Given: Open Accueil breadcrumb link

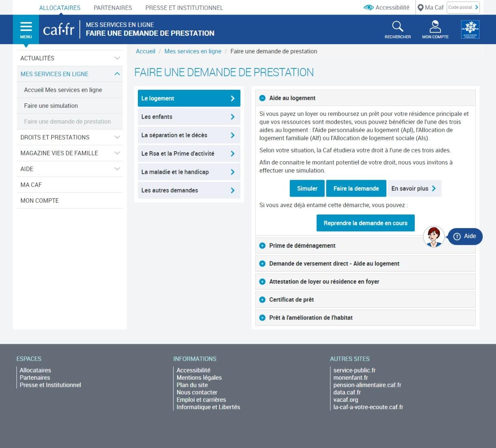Looking at the screenshot, I should tap(146, 51).
